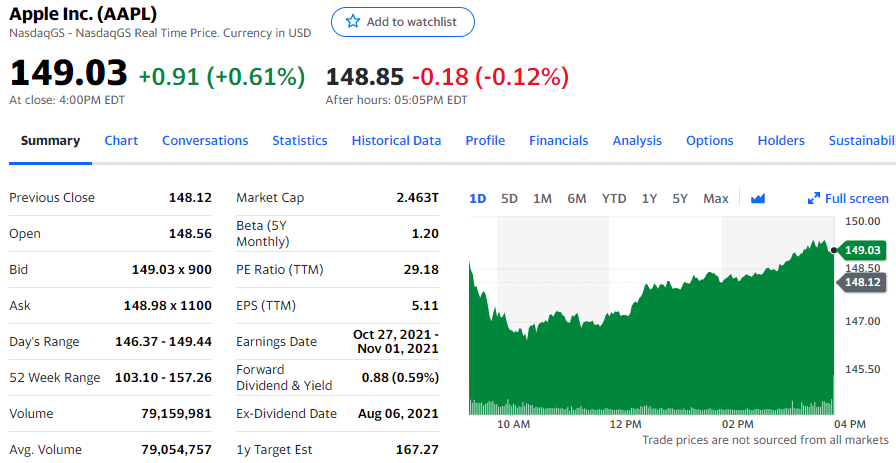Select the 1M chart range
Image resolution: width=896 pixels, height=463 pixels.
pyautogui.click(x=542, y=198)
